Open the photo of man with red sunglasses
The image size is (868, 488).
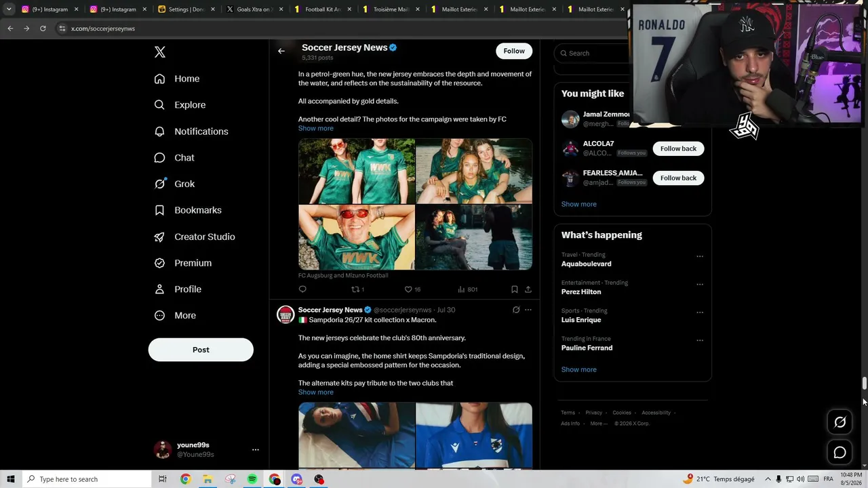357,237
